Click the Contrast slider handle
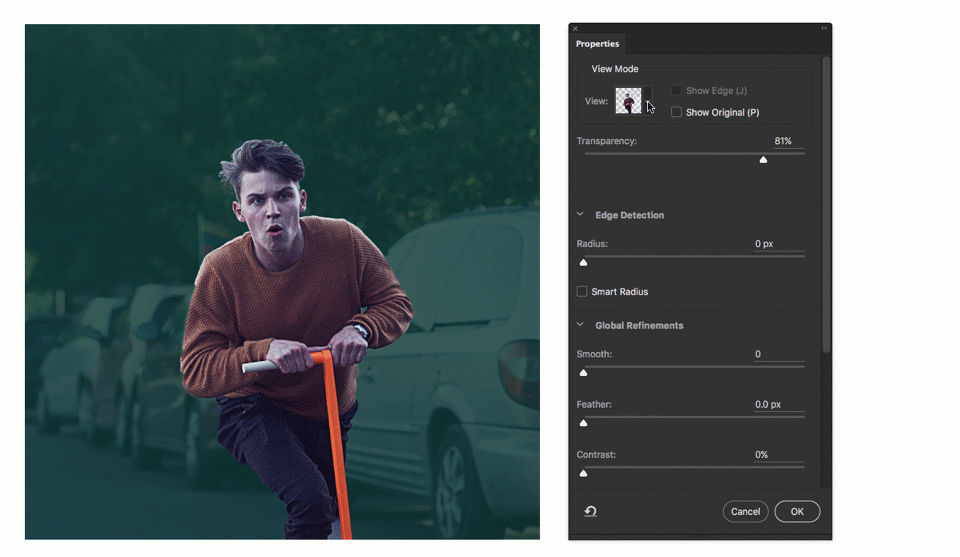This screenshot has width=960, height=557. [x=583, y=473]
